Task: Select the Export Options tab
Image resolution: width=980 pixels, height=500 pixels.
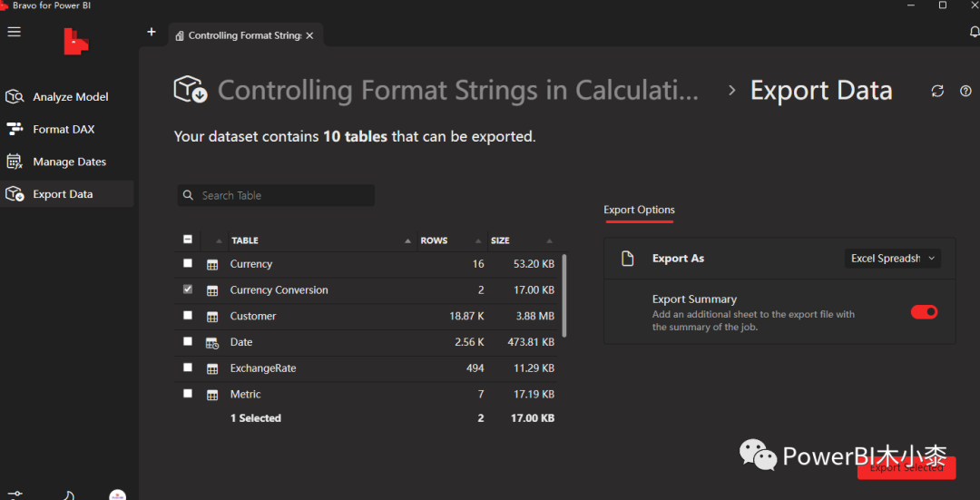Action: click(x=639, y=210)
